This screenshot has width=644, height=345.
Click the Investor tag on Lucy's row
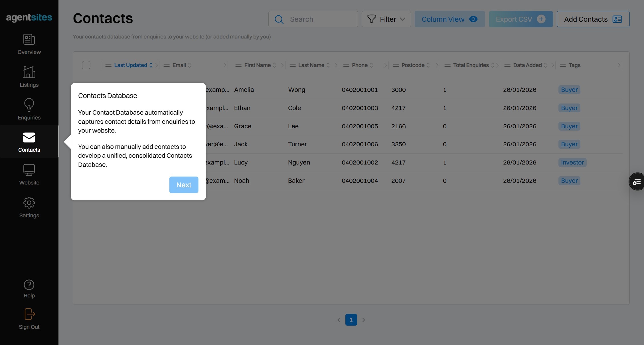[x=572, y=163]
